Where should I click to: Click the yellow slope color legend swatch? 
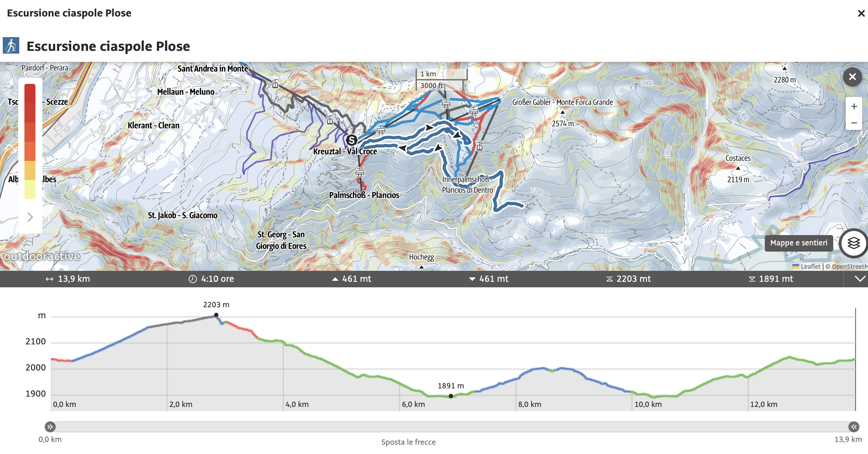point(30,189)
